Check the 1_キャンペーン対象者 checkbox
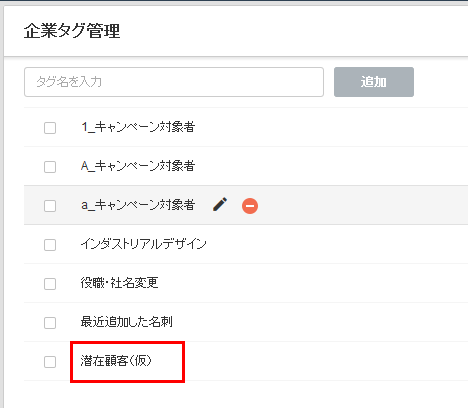The image size is (468, 408). pyautogui.click(x=50, y=128)
